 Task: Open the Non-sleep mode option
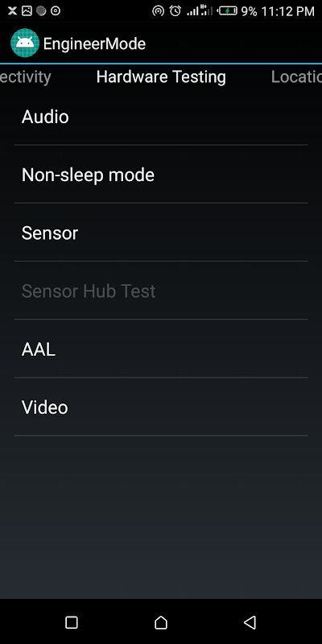pyautogui.click(x=161, y=175)
